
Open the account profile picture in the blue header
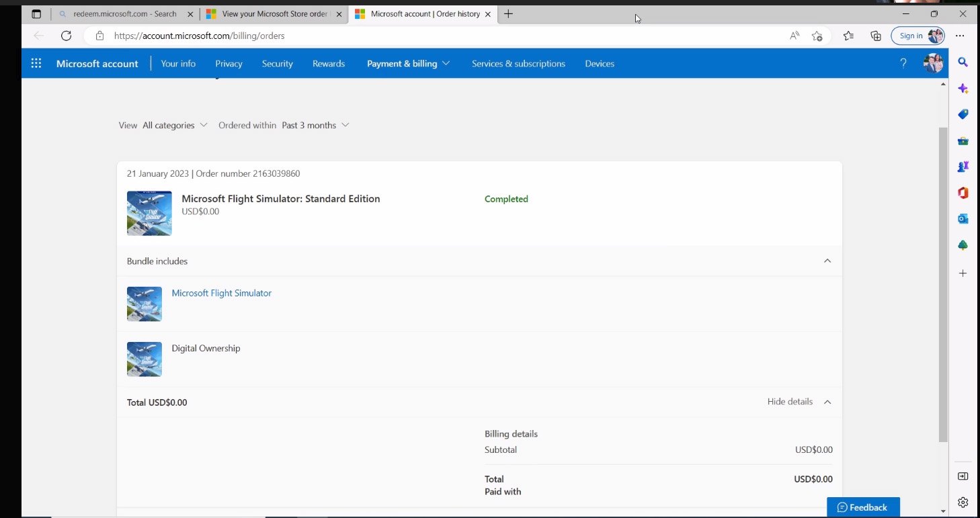click(933, 63)
